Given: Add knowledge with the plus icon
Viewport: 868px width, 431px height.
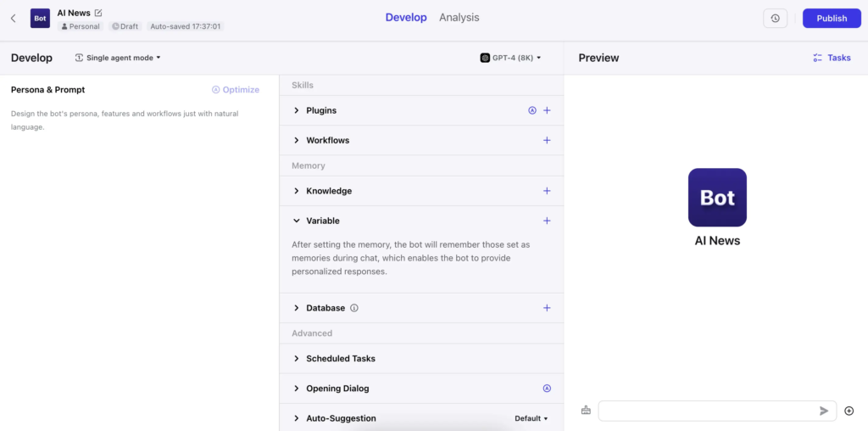Looking at the screenshot, I should click(547, 191).
